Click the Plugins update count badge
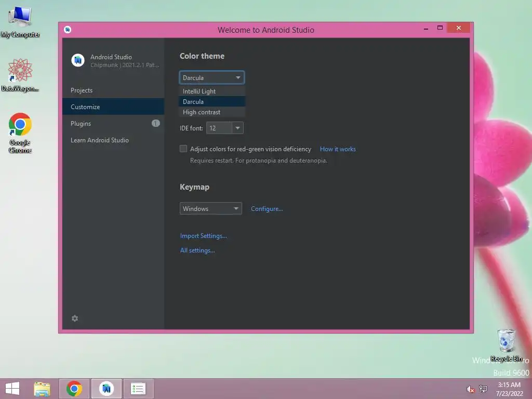 tap(156, 123)
